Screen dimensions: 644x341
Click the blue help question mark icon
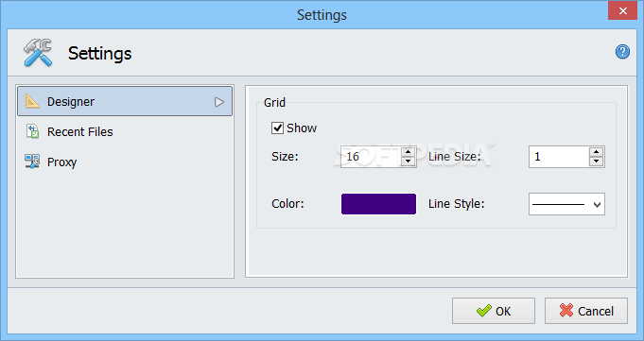pos(622,52)
